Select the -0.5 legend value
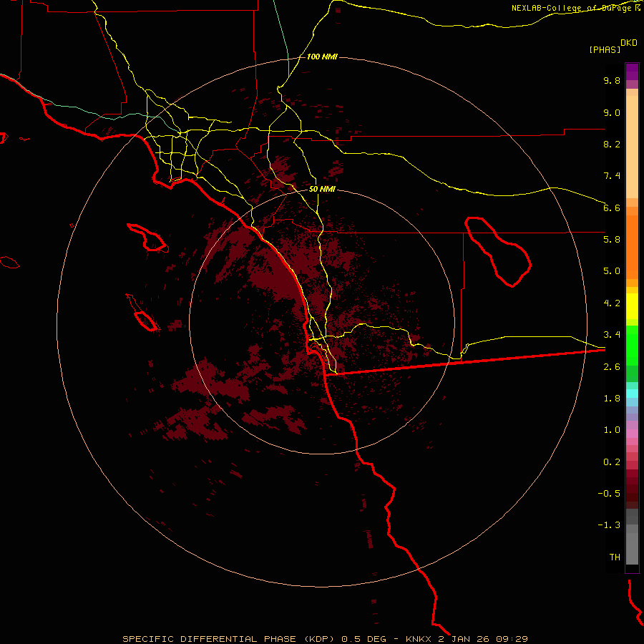 tap(609, 494)
